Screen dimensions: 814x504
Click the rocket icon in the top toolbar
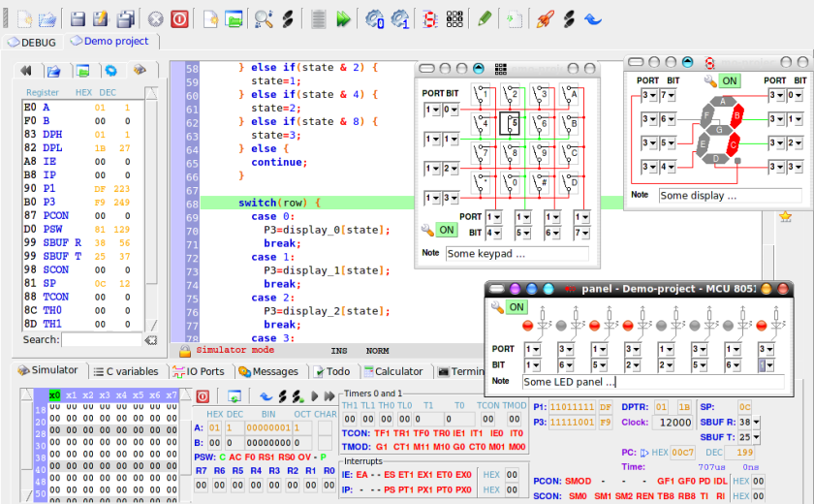tap(545, 18)
